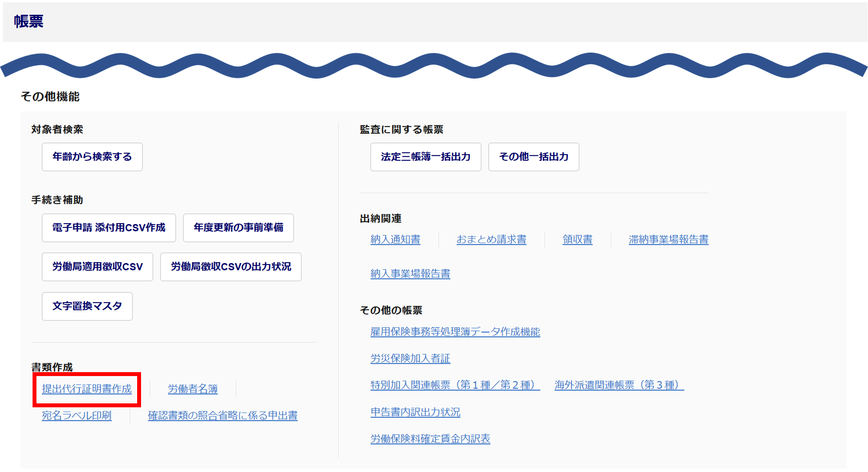Click the 領収書 link

coord(577,239)
